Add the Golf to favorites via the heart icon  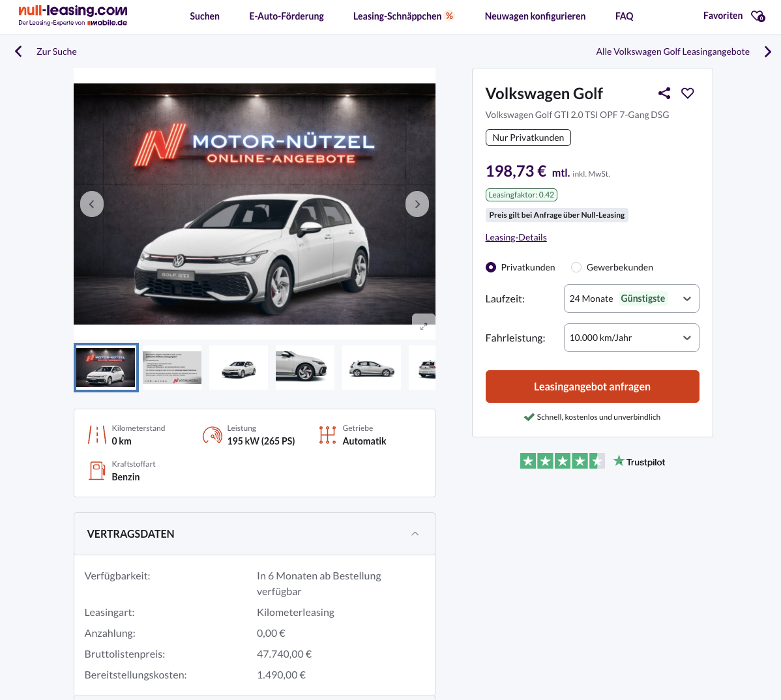pyautogui.click(x=688, y=93)
